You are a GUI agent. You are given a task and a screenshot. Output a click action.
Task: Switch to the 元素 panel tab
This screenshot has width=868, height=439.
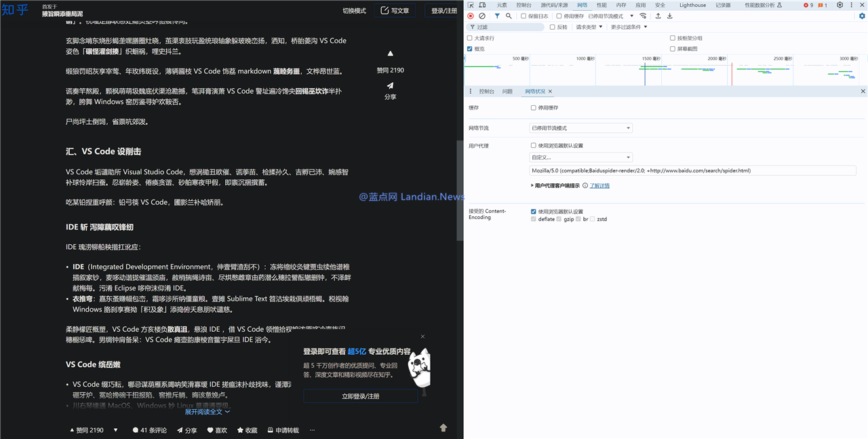[x=502, y=5]
